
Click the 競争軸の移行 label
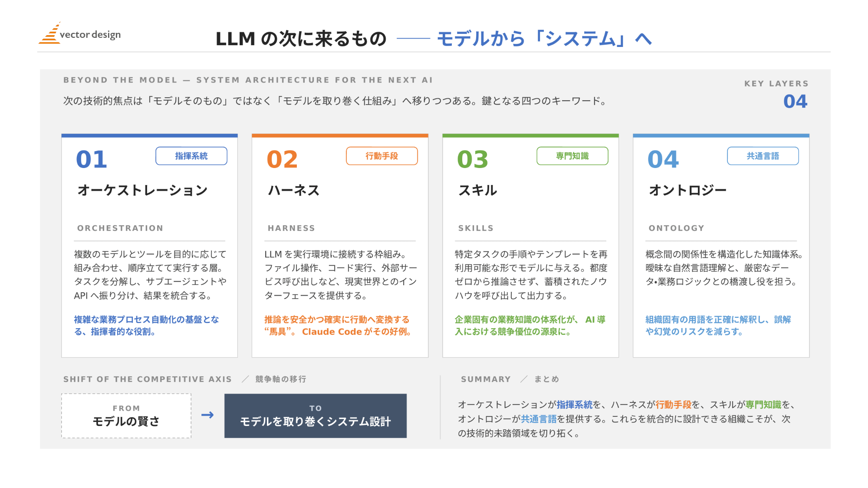281,379
